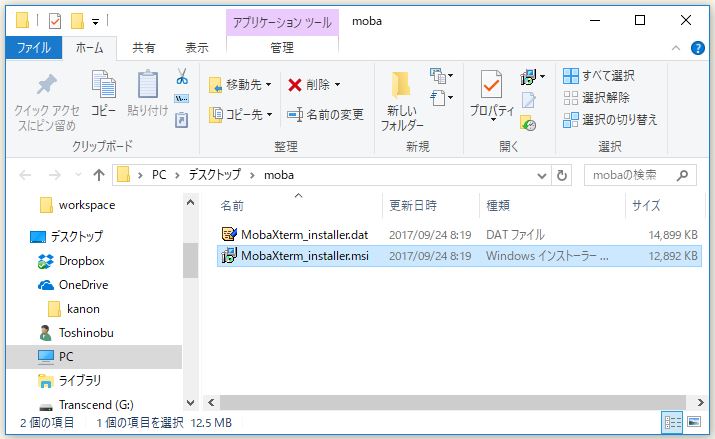Select Transcend (G:) drive in sidebar
The image size is (715, 439).
coord(86,405)
